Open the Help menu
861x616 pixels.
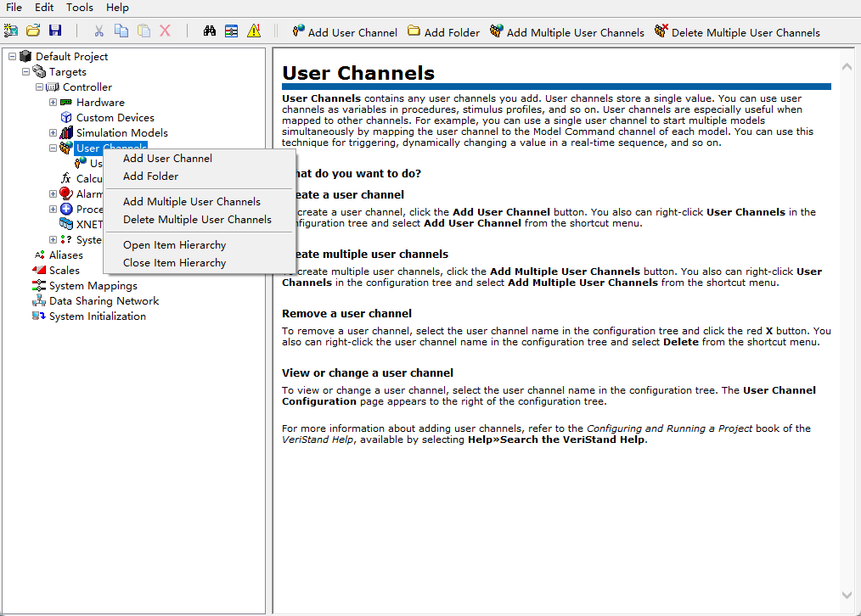coord(117,7)
